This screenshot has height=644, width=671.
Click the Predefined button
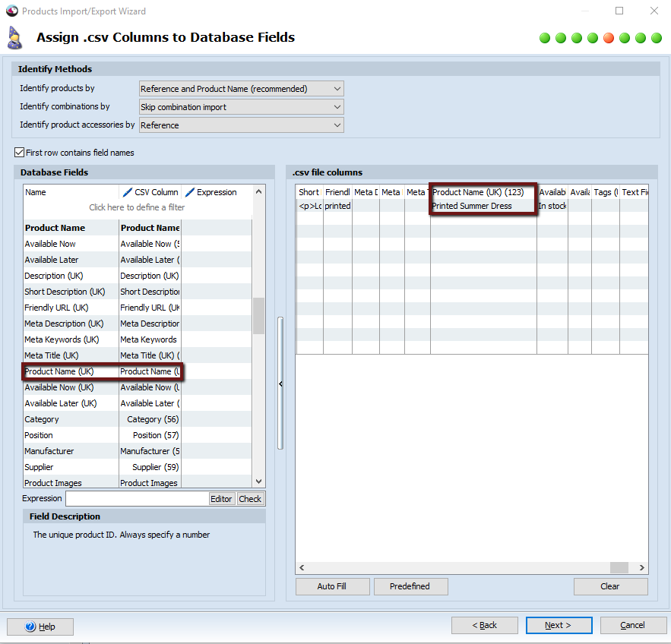click(410, 586)
